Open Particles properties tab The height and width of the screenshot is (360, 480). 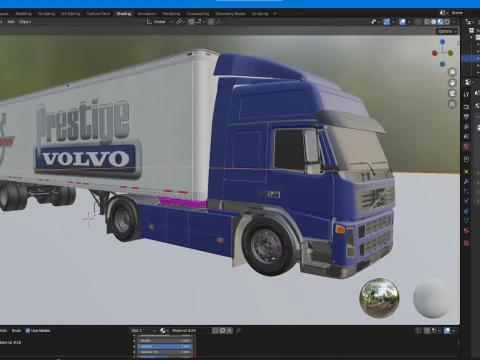pos(466,191)
